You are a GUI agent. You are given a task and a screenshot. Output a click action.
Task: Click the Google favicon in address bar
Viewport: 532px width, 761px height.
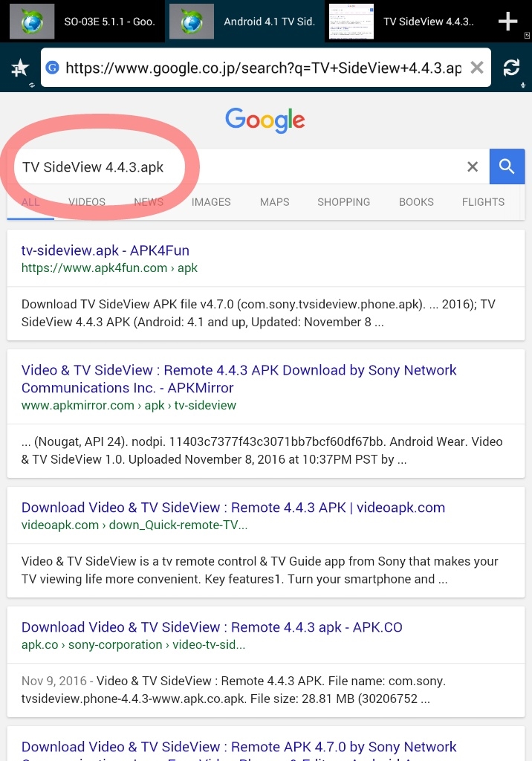[x=53, y=68]
